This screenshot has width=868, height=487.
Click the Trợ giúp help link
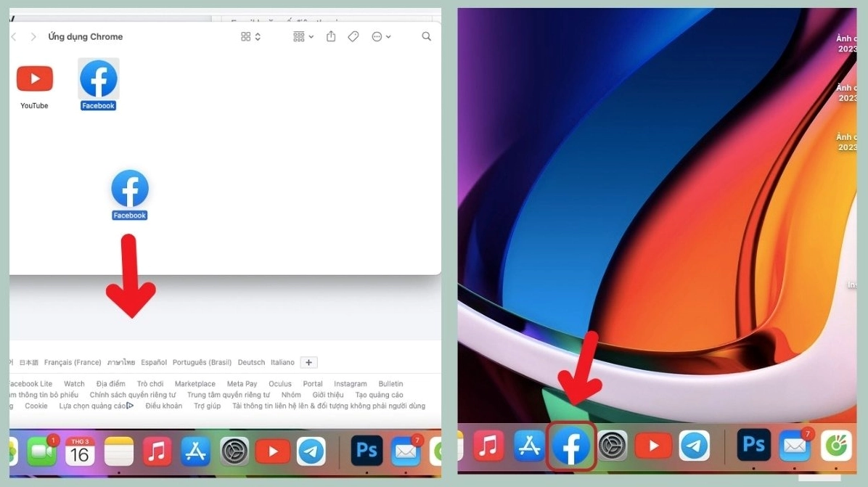207,406
